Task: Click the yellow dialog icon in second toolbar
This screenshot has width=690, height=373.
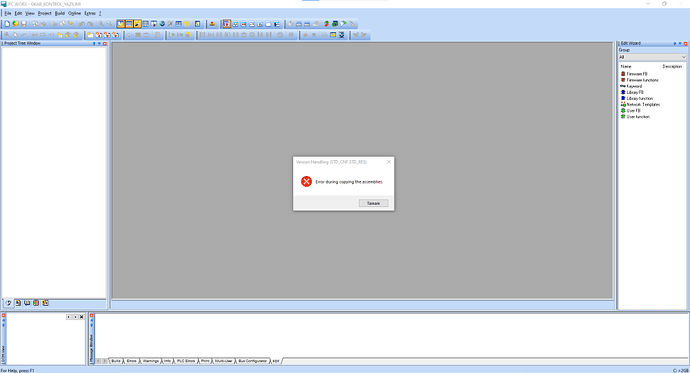Action: click(333, 35)
